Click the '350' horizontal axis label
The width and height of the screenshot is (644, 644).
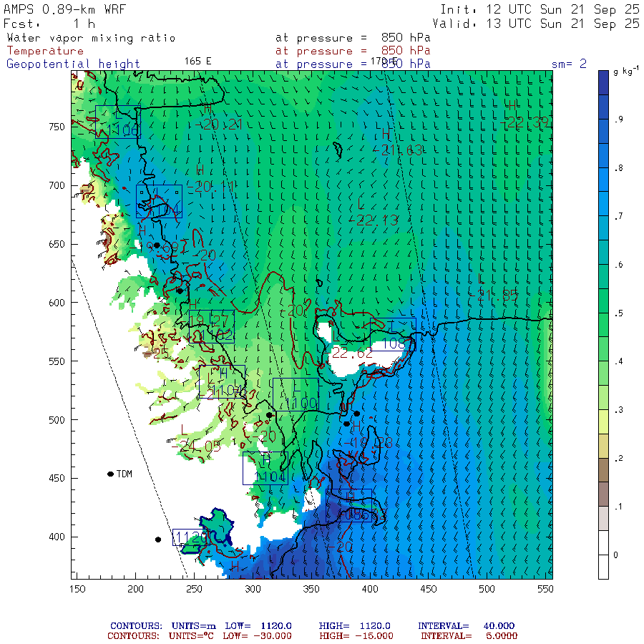311,589
